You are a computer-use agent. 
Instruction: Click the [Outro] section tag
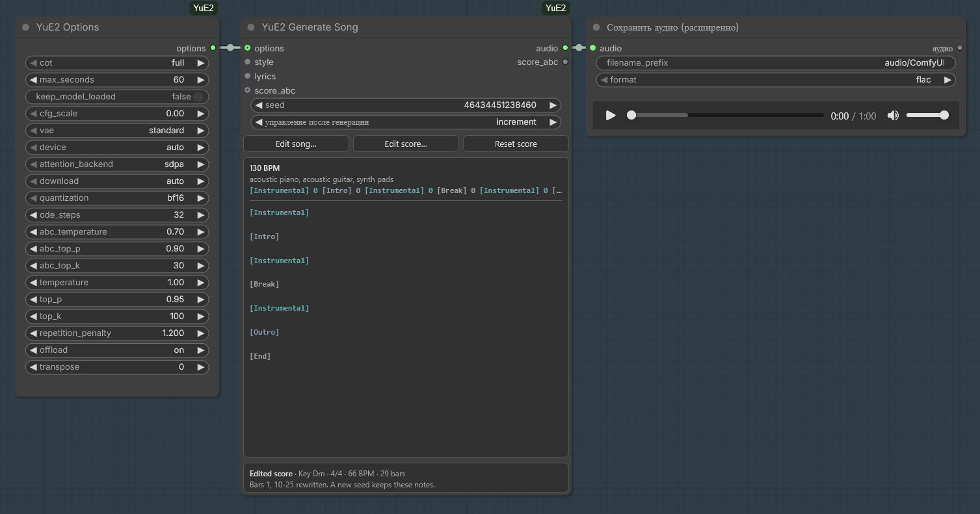(264, 332)
